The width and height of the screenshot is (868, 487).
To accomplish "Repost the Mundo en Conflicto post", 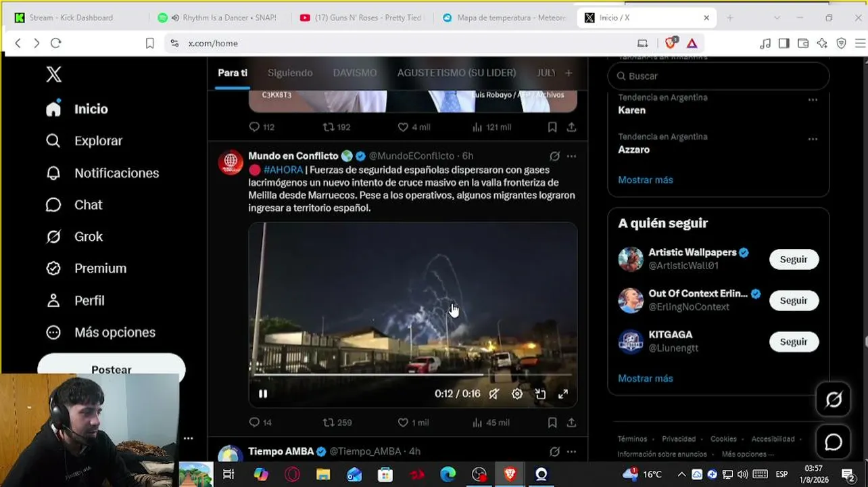I will pyautogui.click(x=337, y=423).
